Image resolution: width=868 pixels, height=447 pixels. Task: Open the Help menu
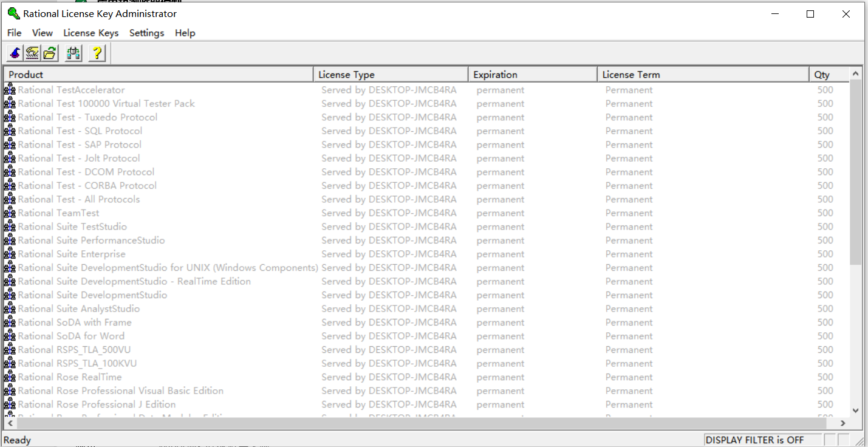point(185,33)
